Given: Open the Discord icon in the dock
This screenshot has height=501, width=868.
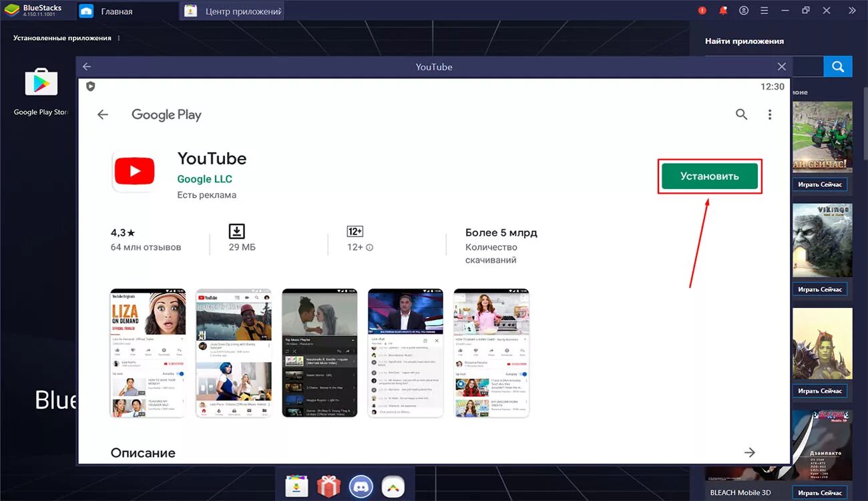Looking at the screenshot, I should click(x=361, y=486).
